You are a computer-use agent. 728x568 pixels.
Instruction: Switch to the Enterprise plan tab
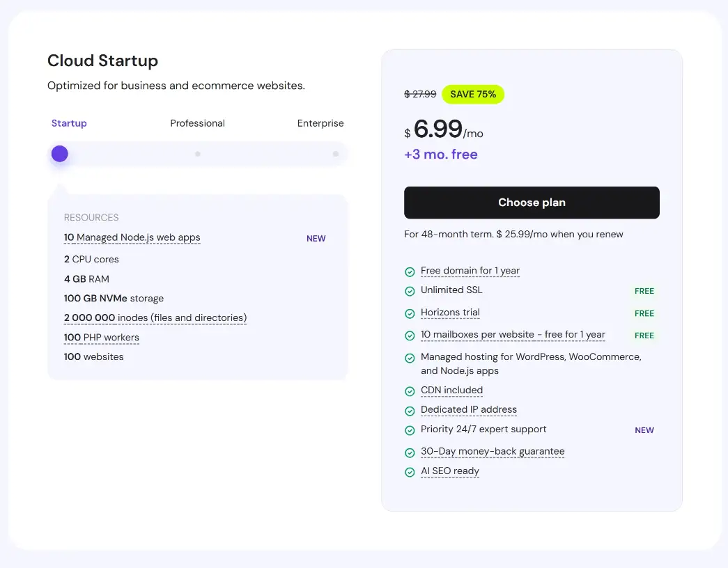[x=320, y=123]
